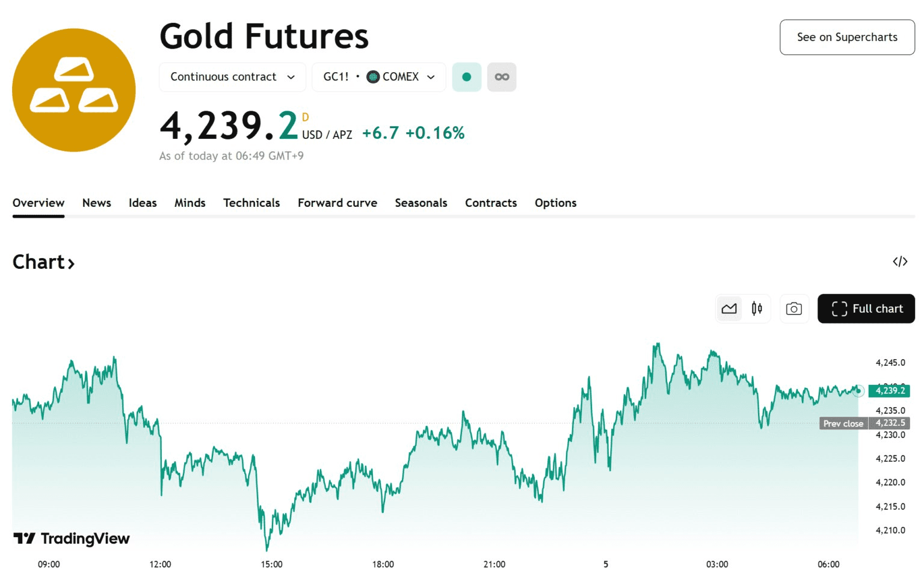Click the Prev close price marker
924x587 pixels.
point(843,423)
